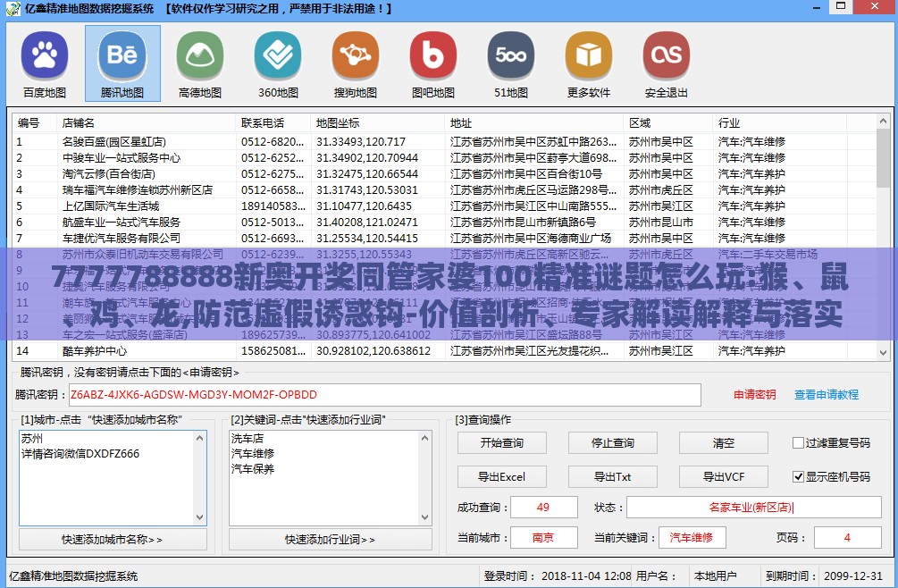Select row 瑞车福汽车维修连锁苏州新区店
The image size is (898, 588).
[x=444, y=189]
